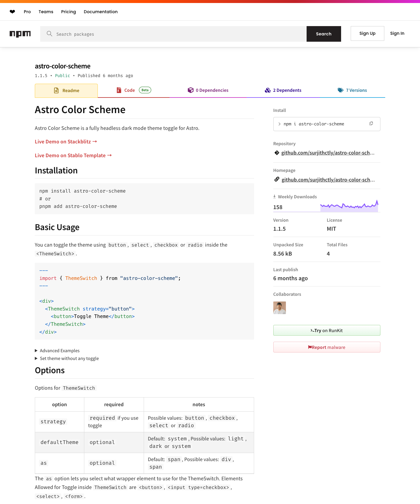
Task: Click the defaultTheme option table cell
Action: click(x=59, y=442)
